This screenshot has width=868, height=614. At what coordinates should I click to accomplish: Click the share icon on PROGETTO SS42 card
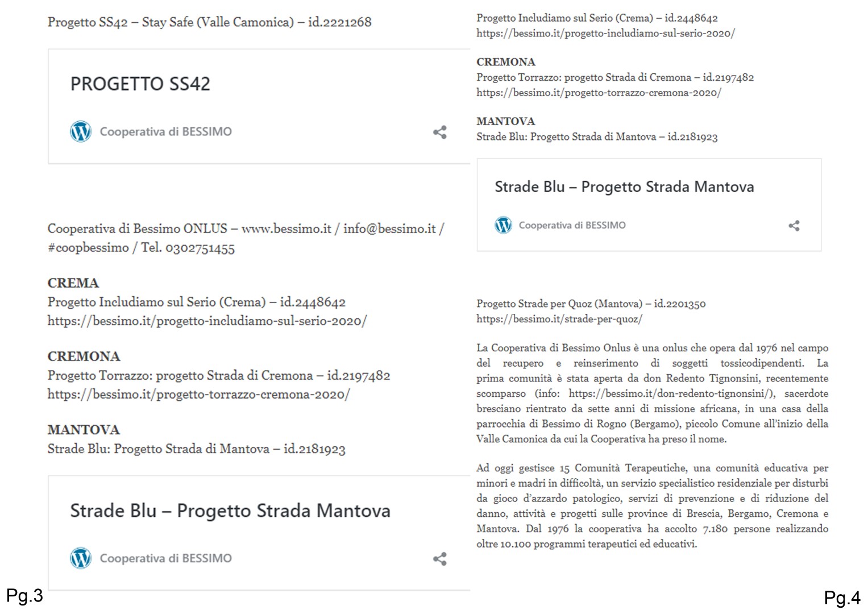coord(439,132)
